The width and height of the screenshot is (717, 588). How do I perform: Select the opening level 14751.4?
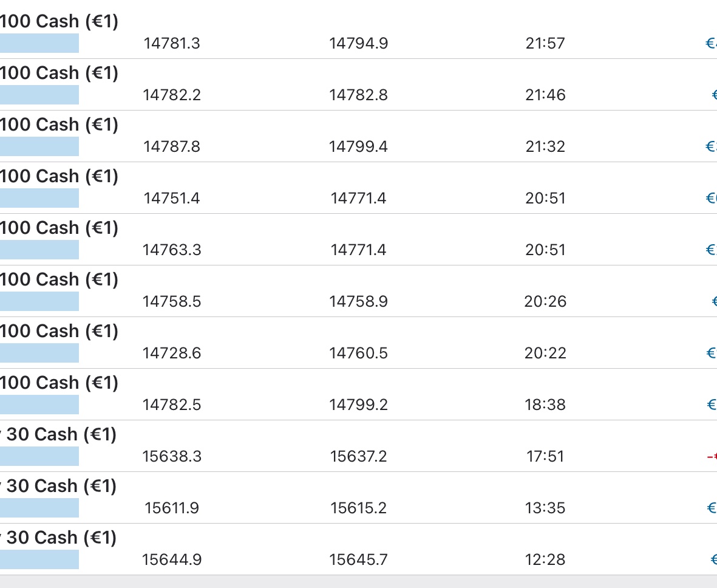pyautogui.click(x=172, y=199)
